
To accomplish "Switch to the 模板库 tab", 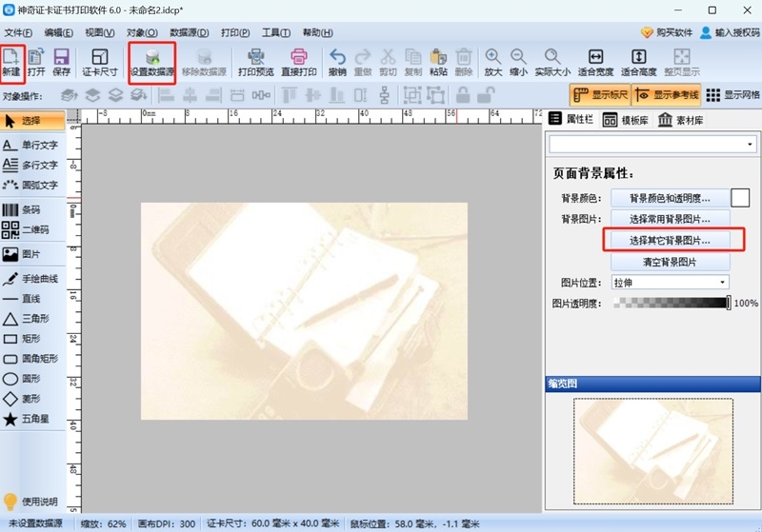I will pyautogui.click(x=626, y=120).
